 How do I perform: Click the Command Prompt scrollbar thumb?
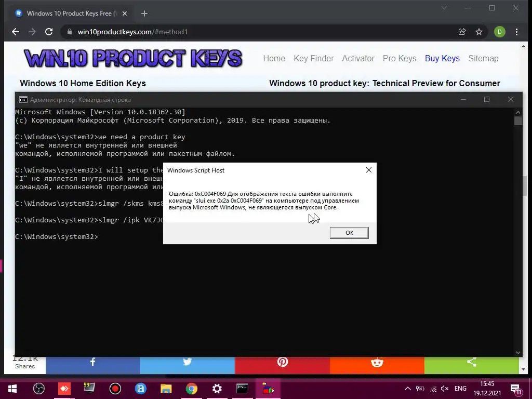point(518,121)
